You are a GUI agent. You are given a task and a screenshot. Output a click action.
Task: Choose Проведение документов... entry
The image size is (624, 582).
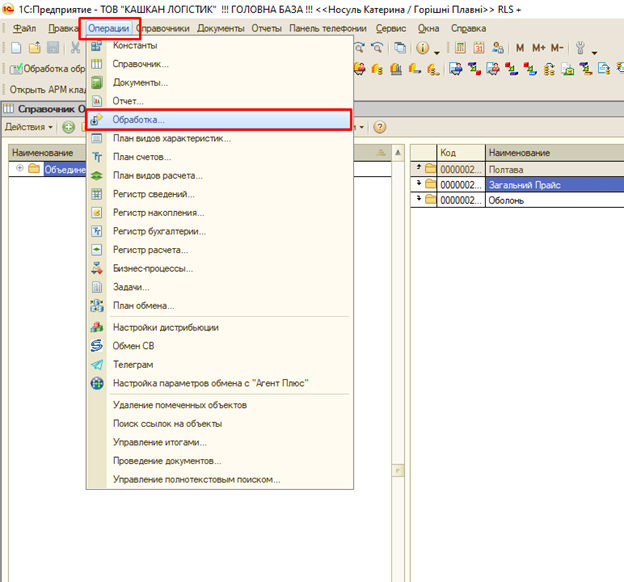tap(220, 461)
